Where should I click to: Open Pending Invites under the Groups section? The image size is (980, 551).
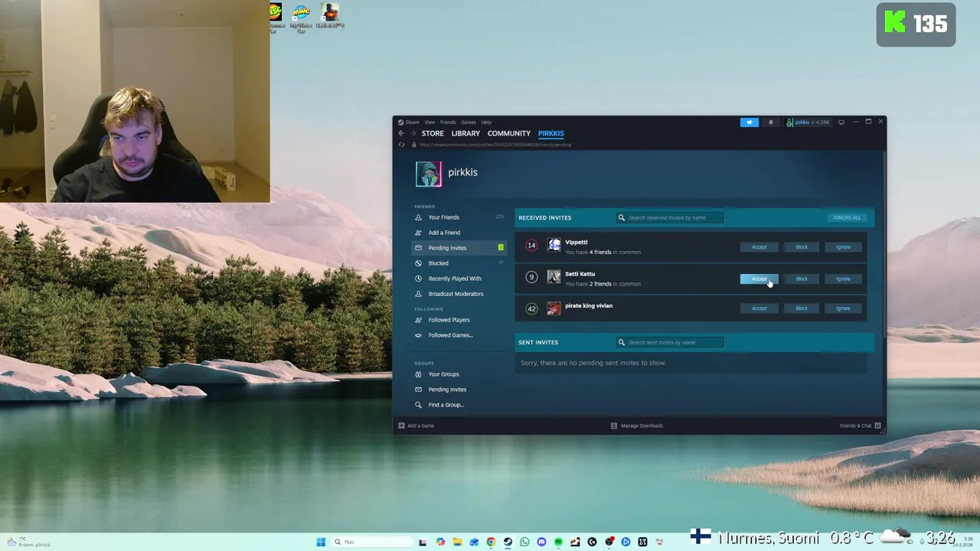[459, 390]
